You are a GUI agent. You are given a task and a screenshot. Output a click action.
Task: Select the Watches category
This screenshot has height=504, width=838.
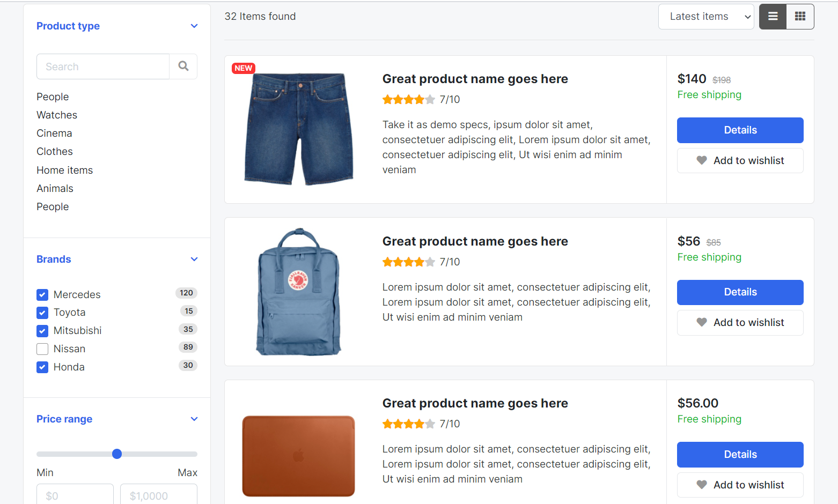(57, 115)
